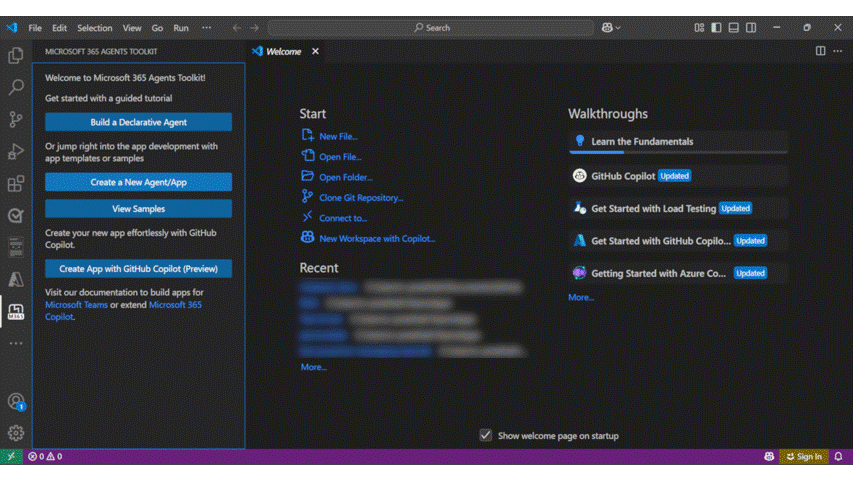Select the Welcome tab
The image size is (853, 480).
(283, 51)
